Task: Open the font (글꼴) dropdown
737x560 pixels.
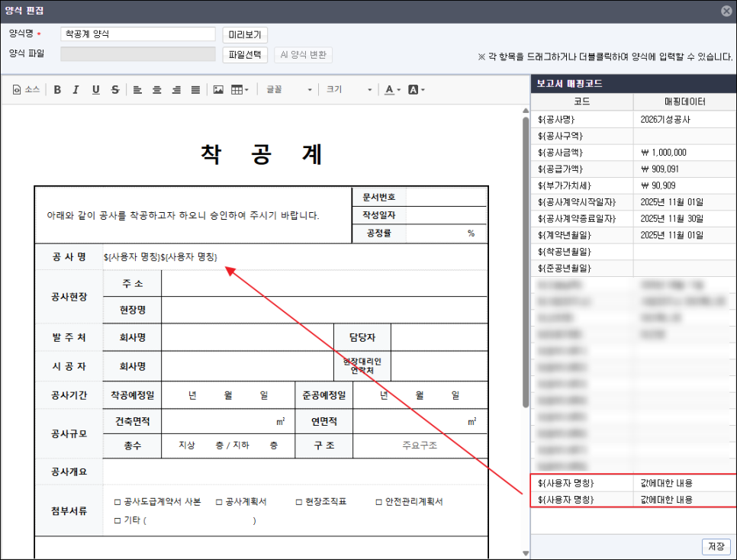Action: click(x=289, y=89)
